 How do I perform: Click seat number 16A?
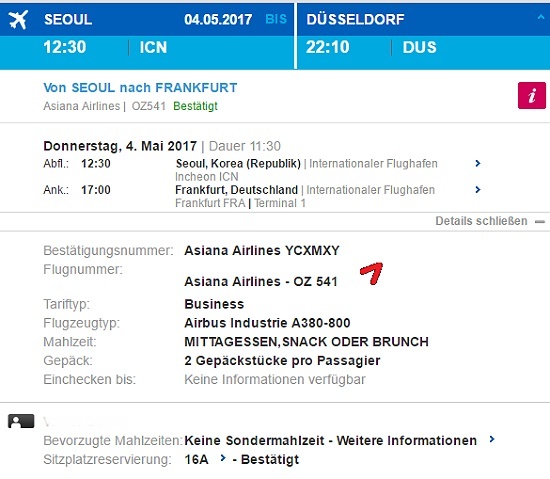click(196, 459)
